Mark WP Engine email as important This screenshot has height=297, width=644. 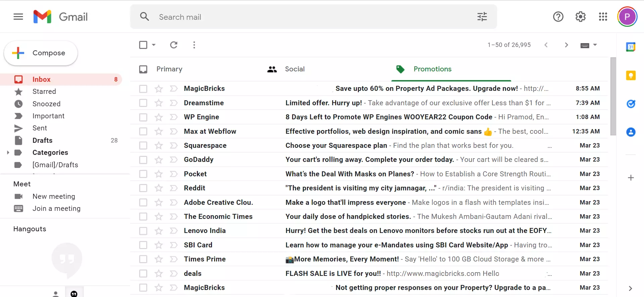174,117
